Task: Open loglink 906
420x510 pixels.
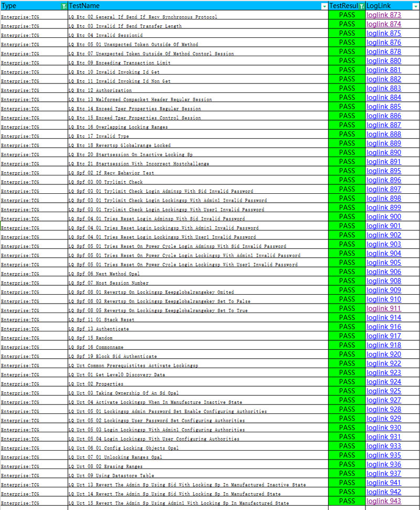Action: (384, 272)
